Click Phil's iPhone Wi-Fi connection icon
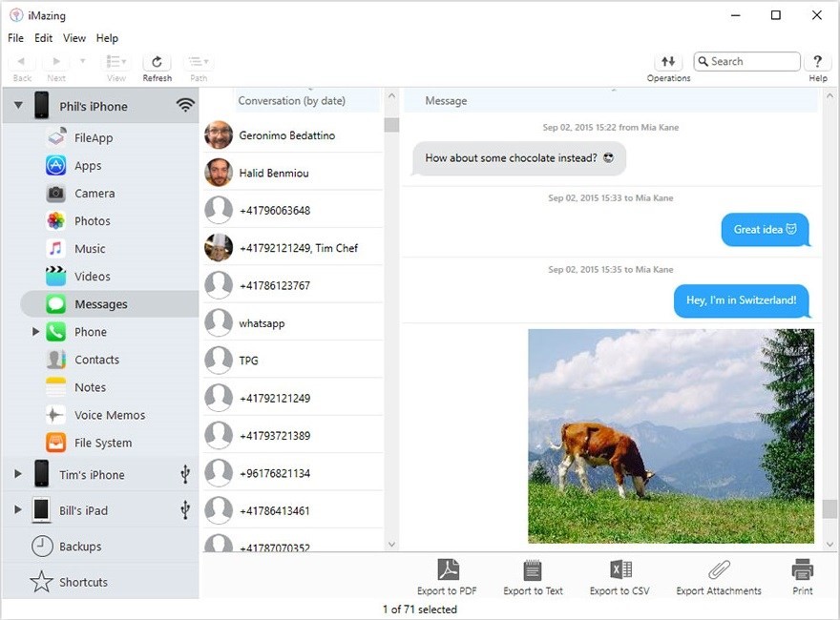Image resolution: width=840 pixels, height=620 pixels. pyautogui.click(x=185, y=105)
